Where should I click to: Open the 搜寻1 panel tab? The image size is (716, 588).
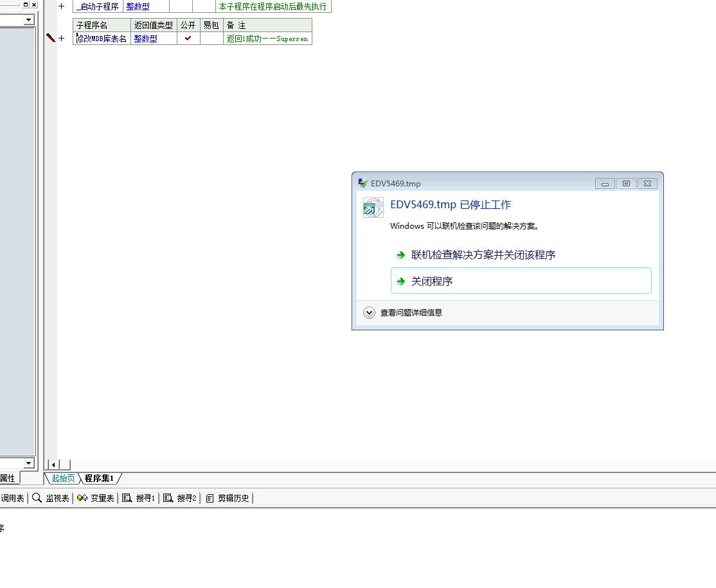coord(139,498)
